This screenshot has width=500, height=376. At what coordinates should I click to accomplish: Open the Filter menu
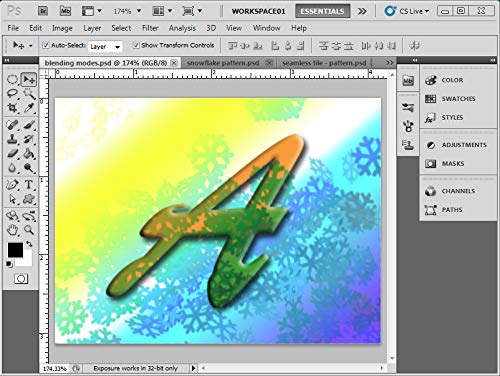click(x=150, y=28)
